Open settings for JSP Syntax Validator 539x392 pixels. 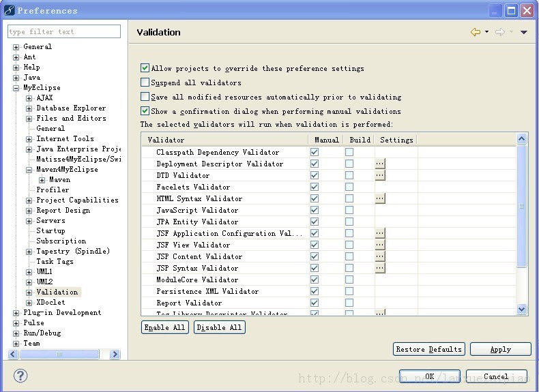380,268
